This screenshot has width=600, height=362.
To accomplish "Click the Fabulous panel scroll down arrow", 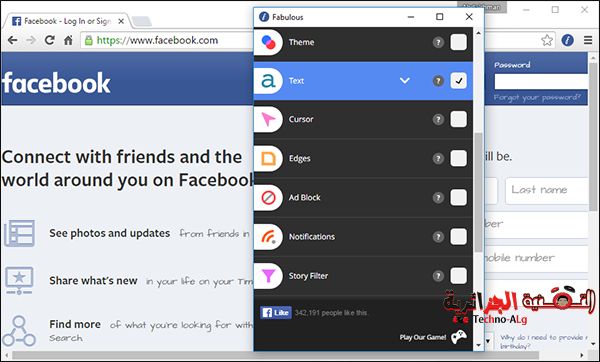I will coord(478,345).
